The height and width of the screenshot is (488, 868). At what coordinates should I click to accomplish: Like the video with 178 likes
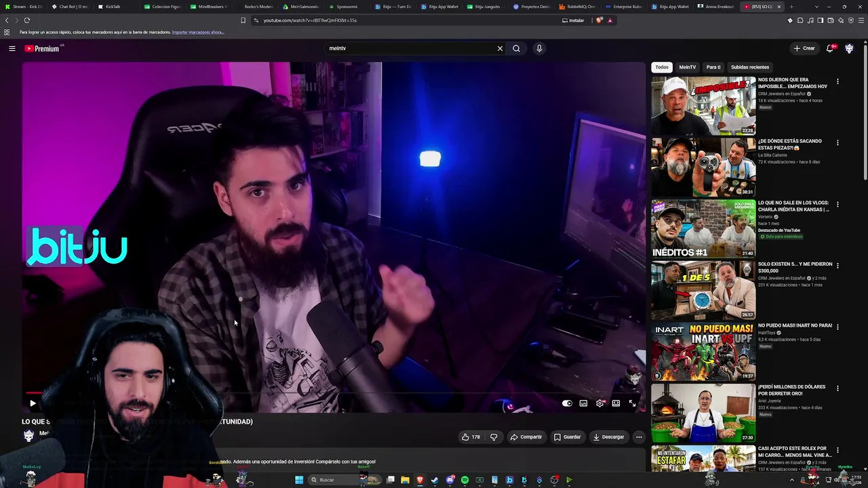point(471,437)
